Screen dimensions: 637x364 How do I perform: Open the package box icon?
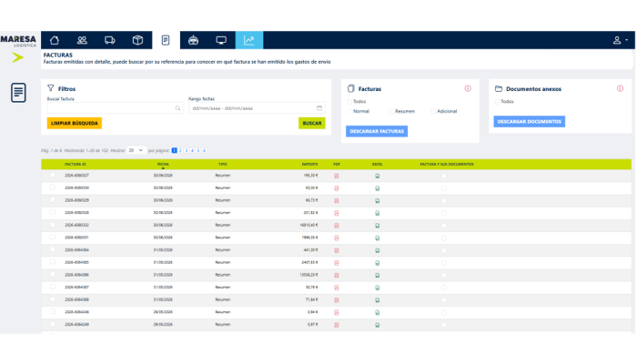pos(137,40)
